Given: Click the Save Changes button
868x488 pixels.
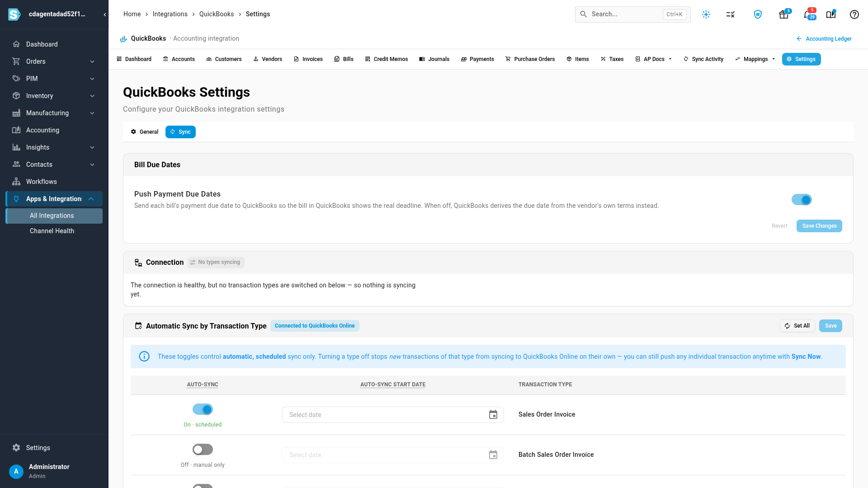Looking at the screenshot, I should 819,226.
